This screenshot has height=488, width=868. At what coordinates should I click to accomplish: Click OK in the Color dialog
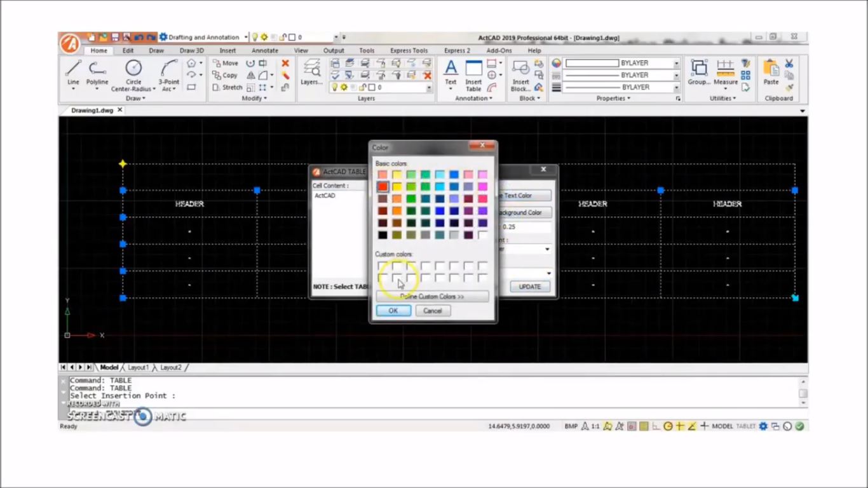pyautogui.click(x=393, y=311)
